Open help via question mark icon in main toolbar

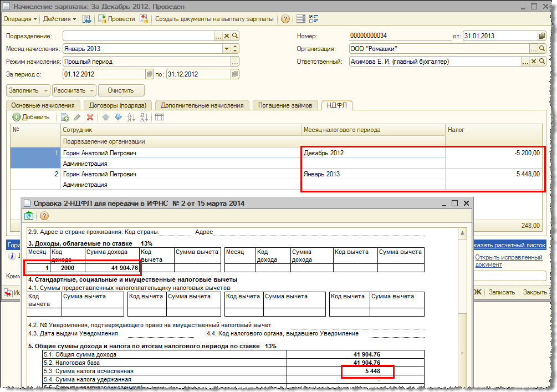[x=285, y=19]
